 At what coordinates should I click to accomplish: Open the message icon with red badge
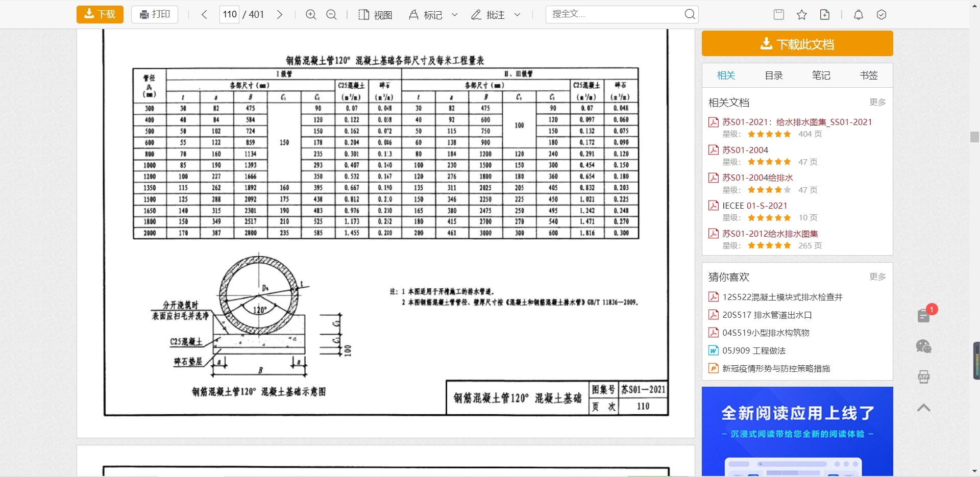(x=924, y=315)
